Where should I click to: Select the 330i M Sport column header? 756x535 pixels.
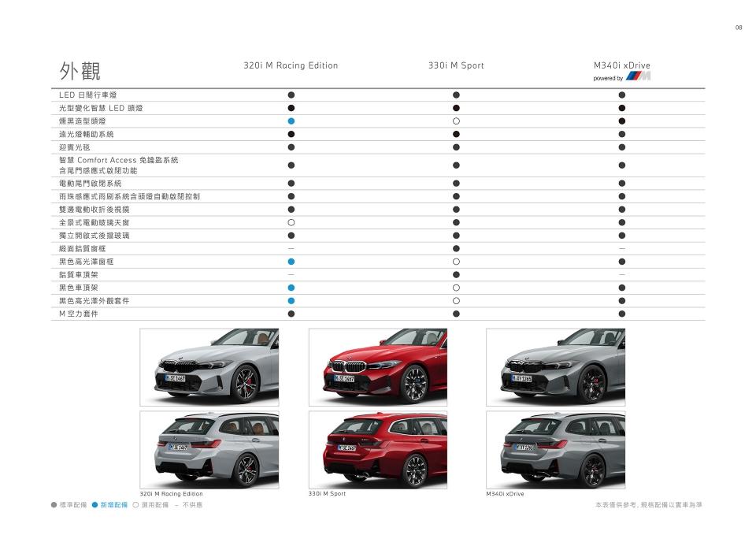[456, 65]
